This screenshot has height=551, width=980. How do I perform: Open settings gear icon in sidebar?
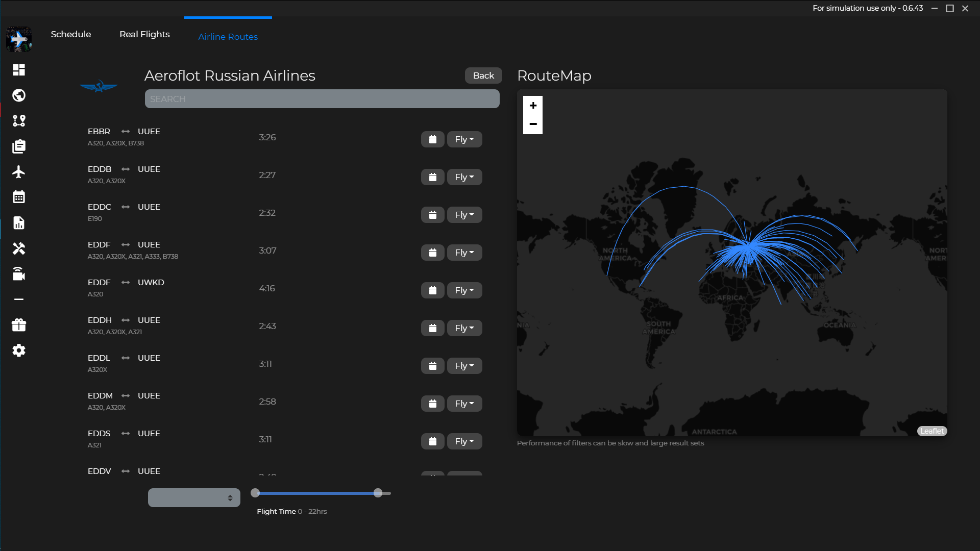19,350
